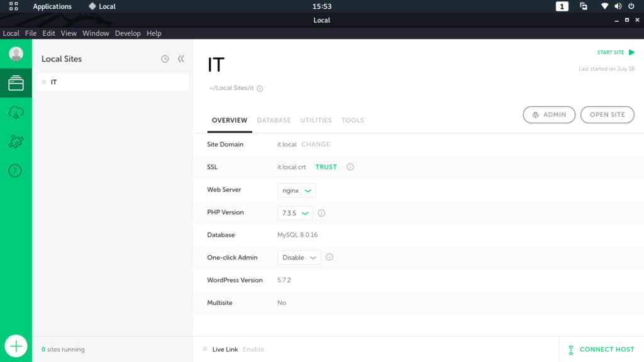Screen dimensions: 644x362
Task: Click the PHP Version info icon
Action: [321, 213]
